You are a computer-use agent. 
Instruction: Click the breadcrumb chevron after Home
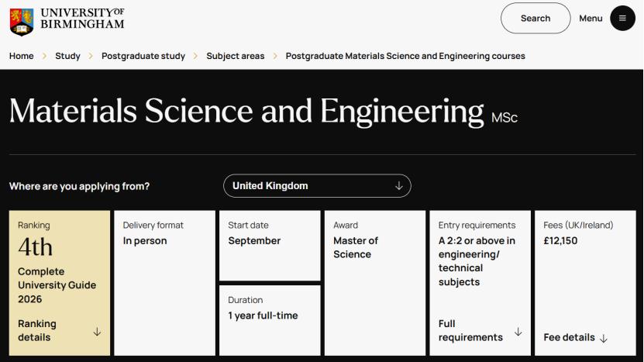44,57
